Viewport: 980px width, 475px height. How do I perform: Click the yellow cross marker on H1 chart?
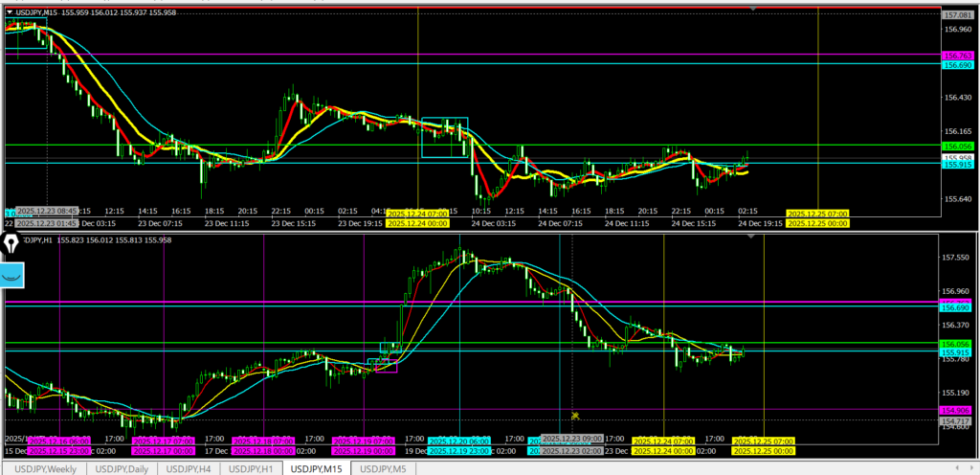pyautogui.click(x=575, y=416)
